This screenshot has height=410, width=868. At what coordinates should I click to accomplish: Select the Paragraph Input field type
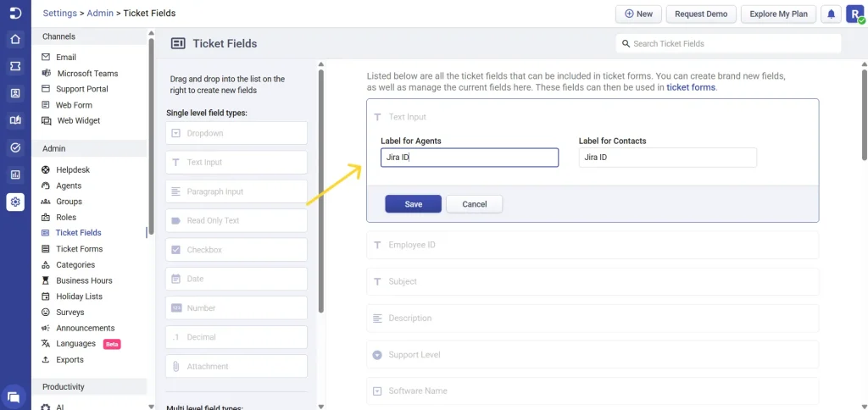pyautogui.click(x=236, y=191)
